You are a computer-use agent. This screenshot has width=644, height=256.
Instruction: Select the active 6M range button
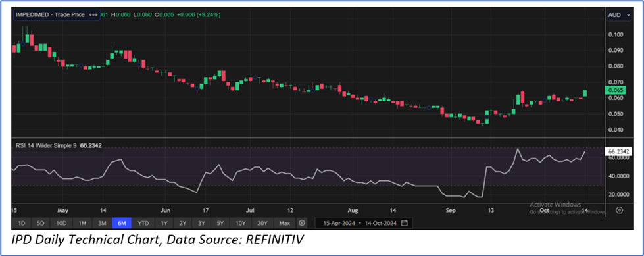point(122,223)
